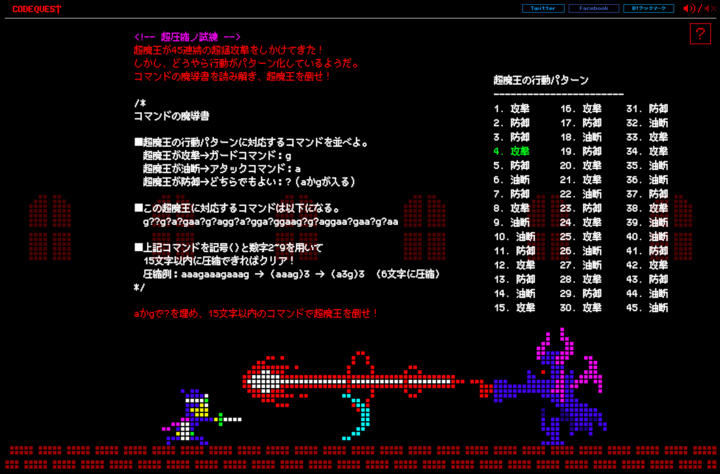The width and height of the screenshot is (720, 474).
Task: Click pattern entry 37. 防御
Action: click(647, 194)
